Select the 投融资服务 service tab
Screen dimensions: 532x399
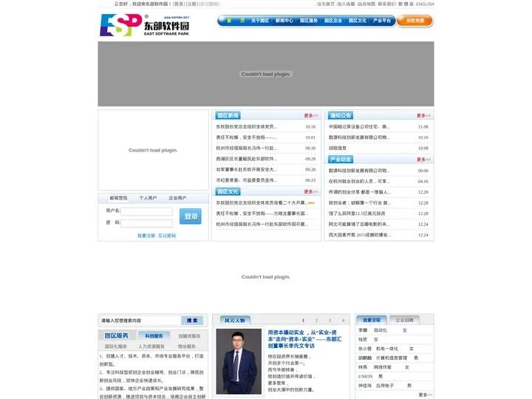click(189, 336)
